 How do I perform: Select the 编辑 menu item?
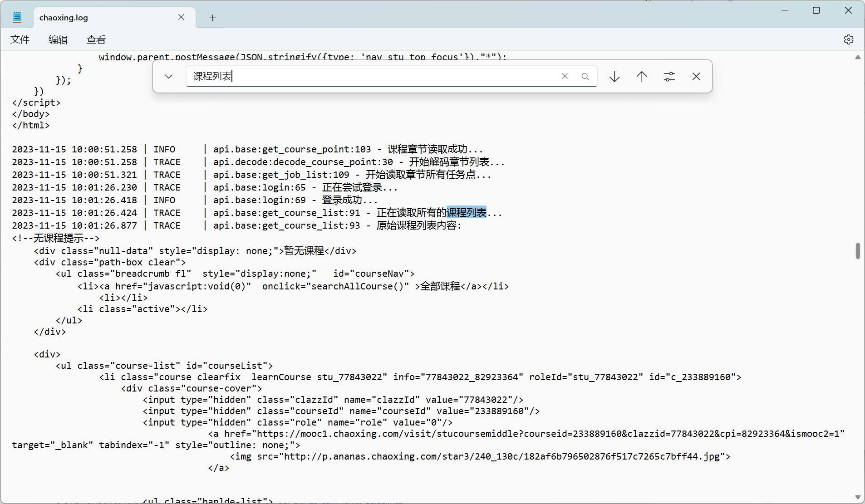pyautogui.click(x=58, y=39)
